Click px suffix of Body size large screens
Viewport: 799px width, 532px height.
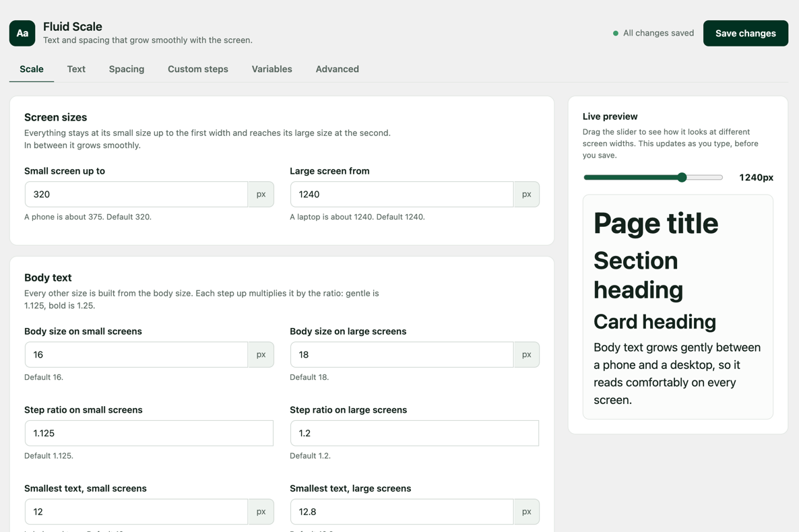coord(526,355)
